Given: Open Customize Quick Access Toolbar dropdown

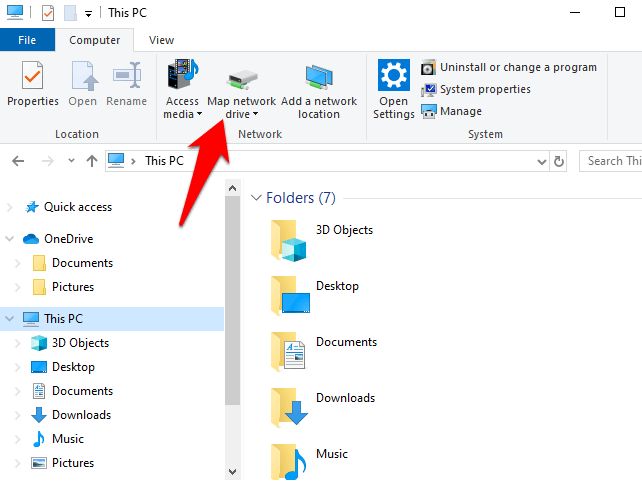Looking at the screenshot, I should (x=88, y=14).
